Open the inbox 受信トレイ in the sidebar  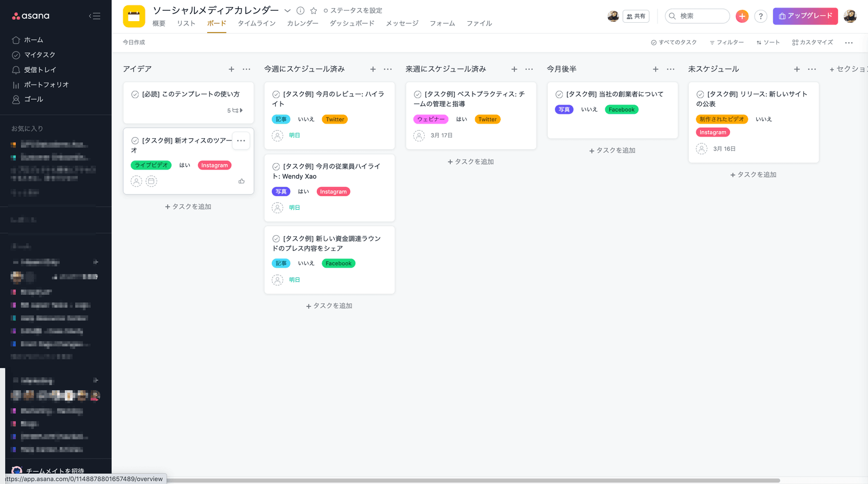pos(40,69)
